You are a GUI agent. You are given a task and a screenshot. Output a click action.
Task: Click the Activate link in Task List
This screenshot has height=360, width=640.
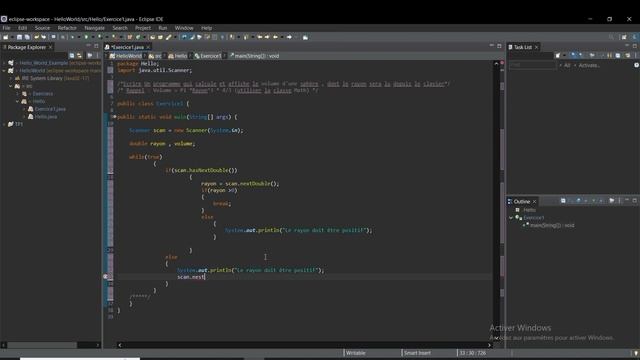(588, 65)
